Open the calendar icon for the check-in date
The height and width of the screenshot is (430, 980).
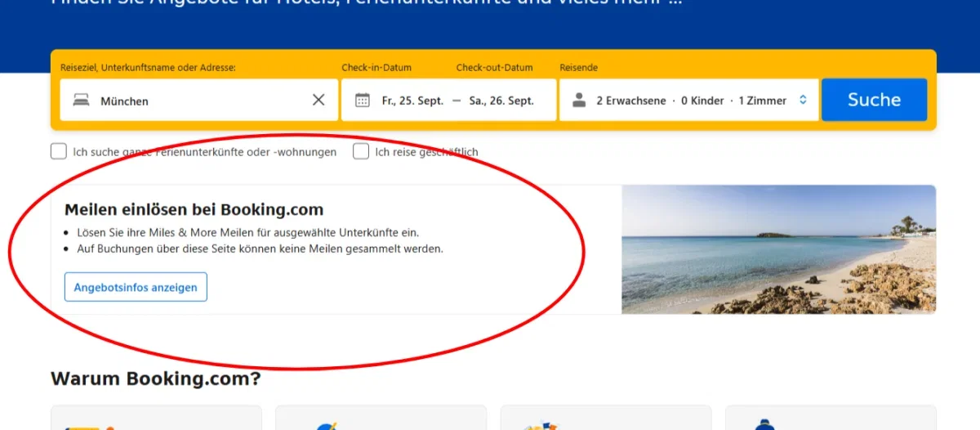click(x=363, y=101)
